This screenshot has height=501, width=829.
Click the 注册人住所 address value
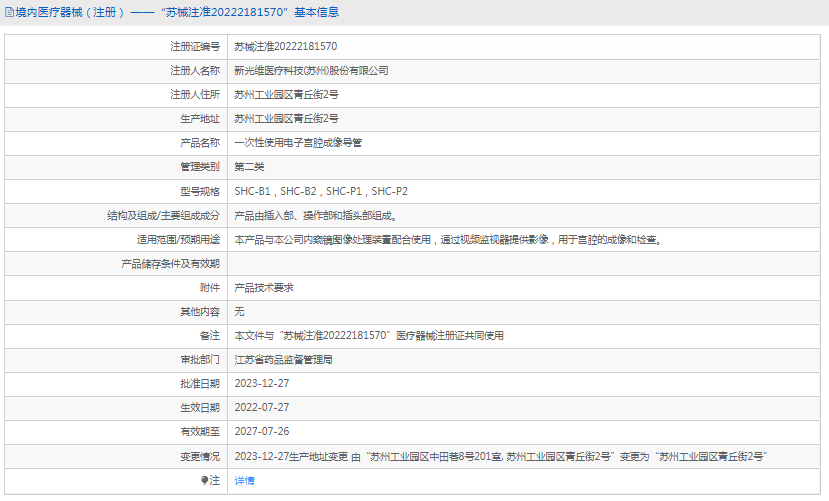point(287,95)
